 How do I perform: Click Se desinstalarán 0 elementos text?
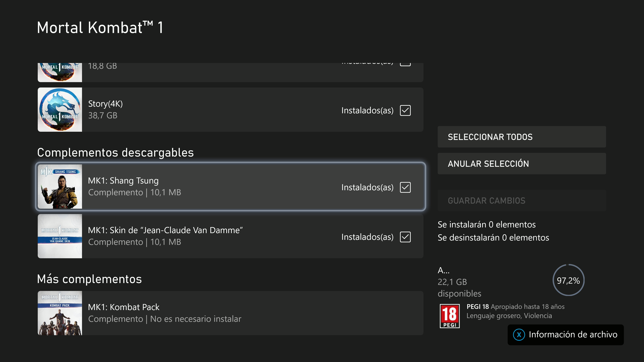(493, 238)
